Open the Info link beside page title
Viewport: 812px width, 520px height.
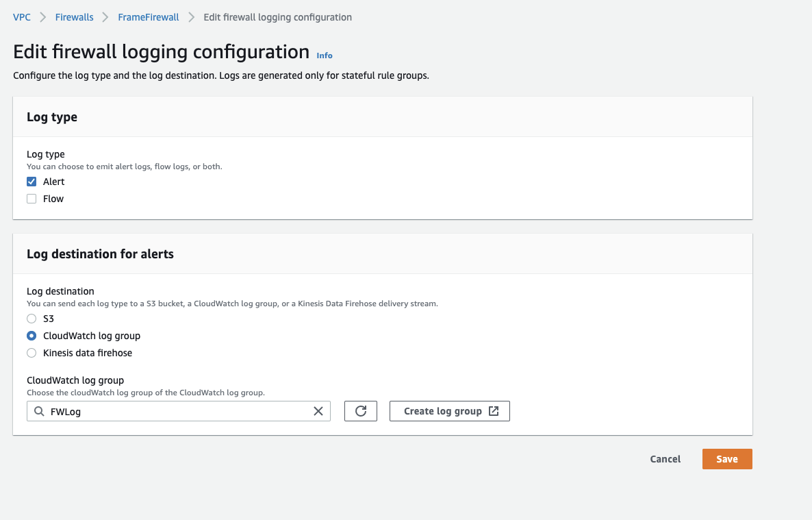click(325, 55)
